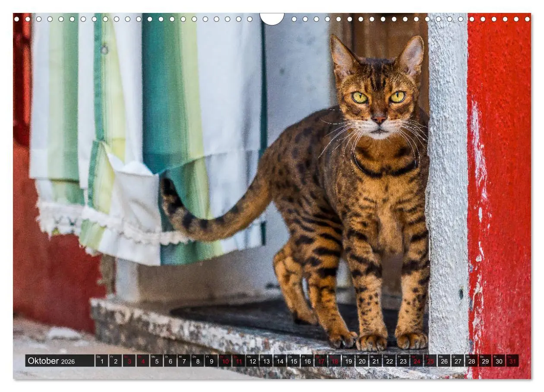This screenshot has height=392, width=544.
Task: Select date 9 (Fr) in the calendar strip
Action: tap(211, 361)
